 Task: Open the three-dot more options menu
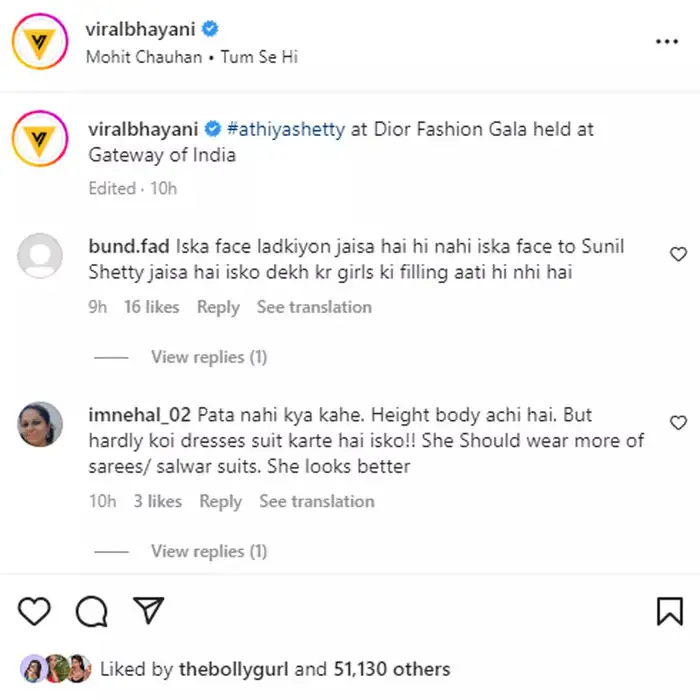coord(667,42)
